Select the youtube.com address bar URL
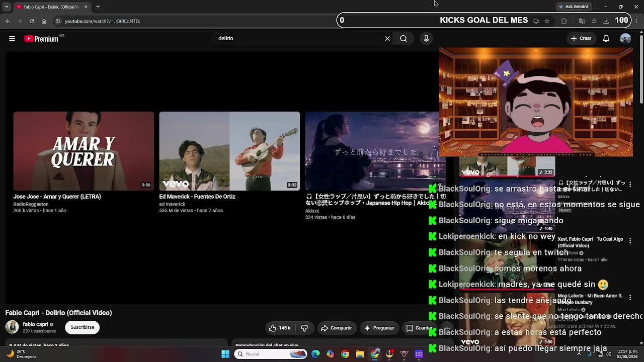Viewport: 644px width, 362px height. coord(103,21)
